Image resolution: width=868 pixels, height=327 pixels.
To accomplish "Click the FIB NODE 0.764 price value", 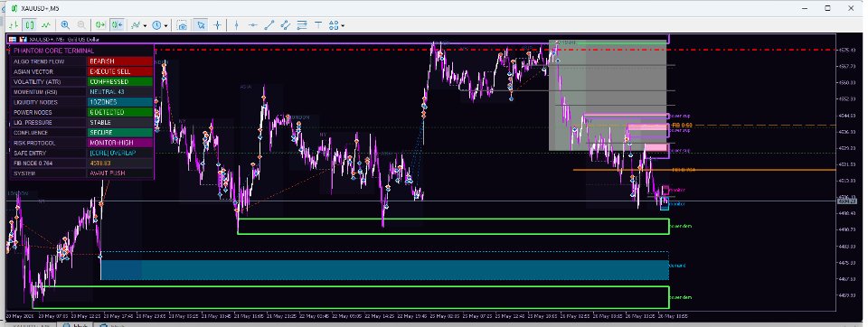I will coord(120,163).
